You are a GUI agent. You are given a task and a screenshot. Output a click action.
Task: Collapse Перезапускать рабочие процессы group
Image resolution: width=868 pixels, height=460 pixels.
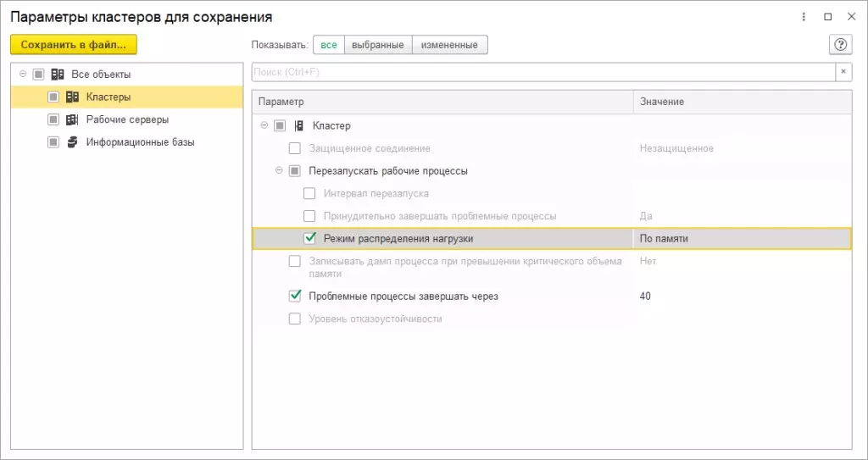point(279,170)
